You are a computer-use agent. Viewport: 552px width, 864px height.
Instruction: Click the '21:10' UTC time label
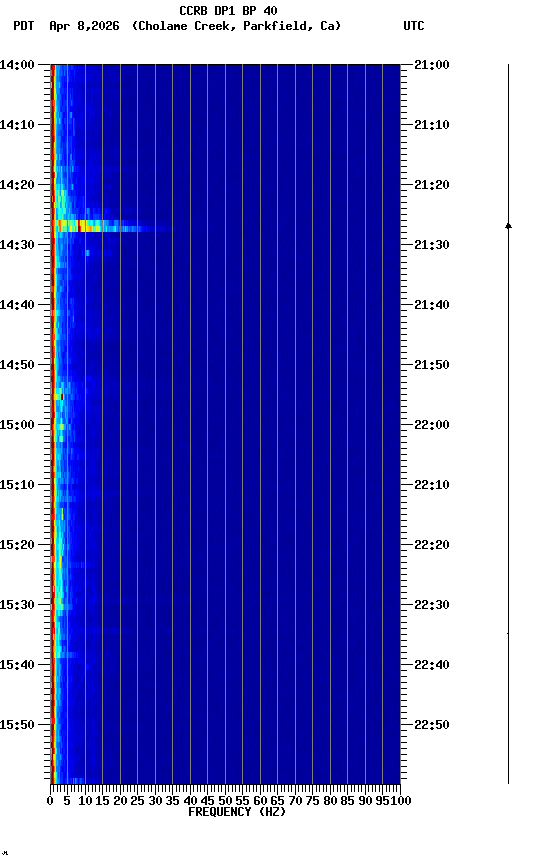[432, 125]
